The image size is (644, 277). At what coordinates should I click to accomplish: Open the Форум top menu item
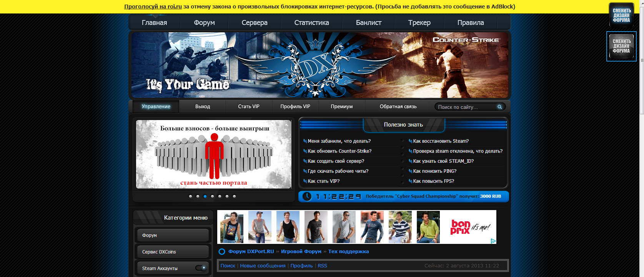click(x=204, y=23)
